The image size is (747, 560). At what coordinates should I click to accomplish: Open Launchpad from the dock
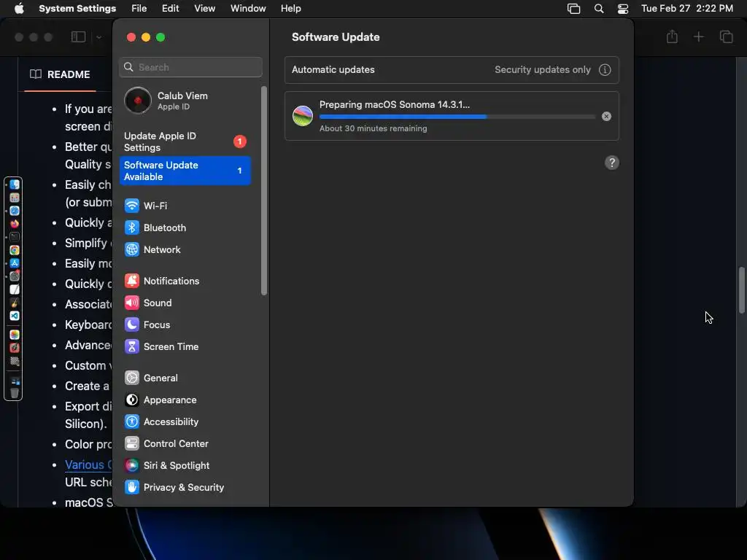[x=15, y=197]
